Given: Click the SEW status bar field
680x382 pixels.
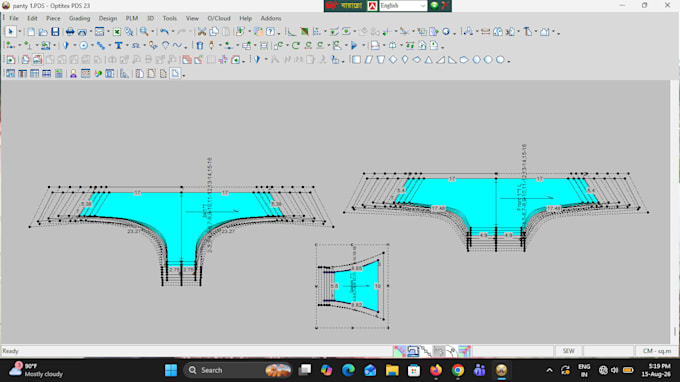Looking at the screenshot, I should pyautogui.click(x=569, y=351).
